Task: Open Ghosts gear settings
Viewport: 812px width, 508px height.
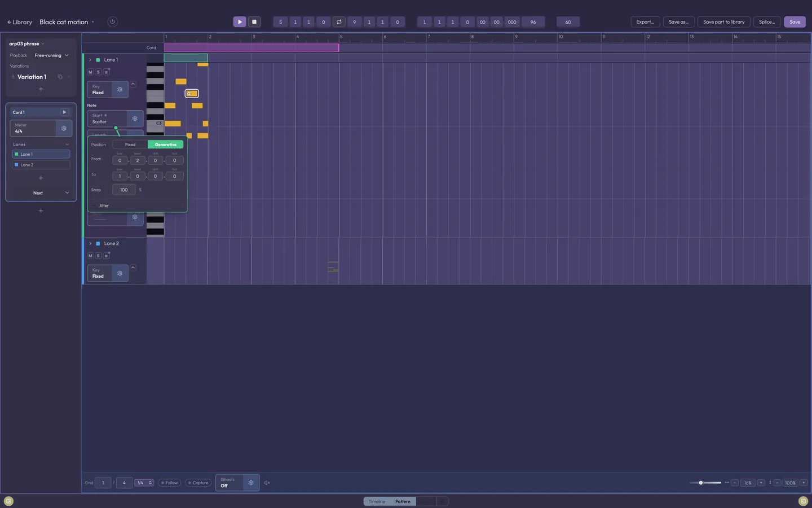Action: (251, 483)
